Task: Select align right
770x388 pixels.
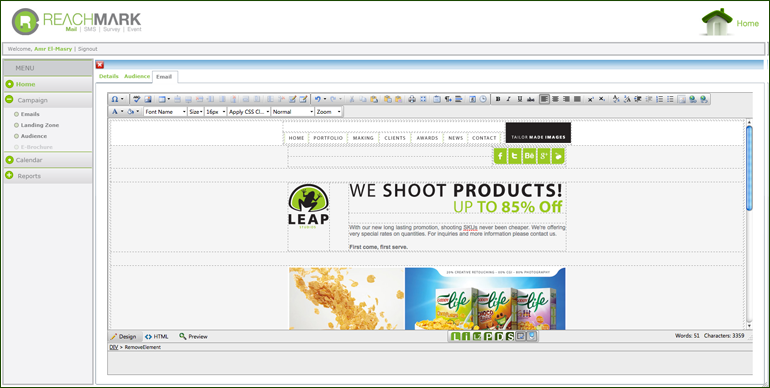Action: click(x=566, y=99)
